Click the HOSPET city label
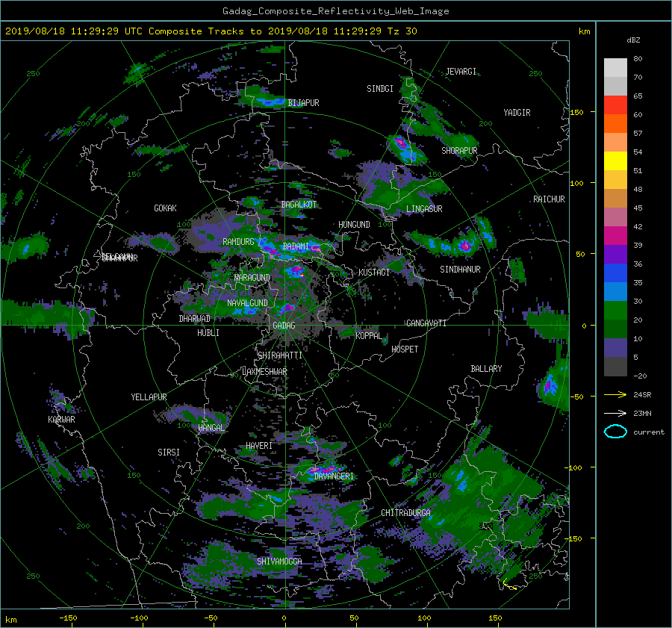 click(x=405, y=349)
